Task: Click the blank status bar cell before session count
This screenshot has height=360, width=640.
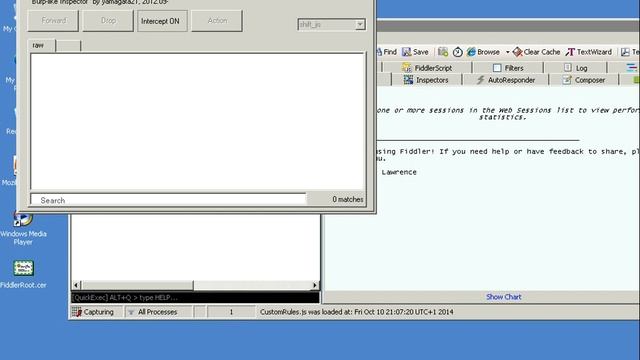Action: pyautogui.click(x=199, y=312)
